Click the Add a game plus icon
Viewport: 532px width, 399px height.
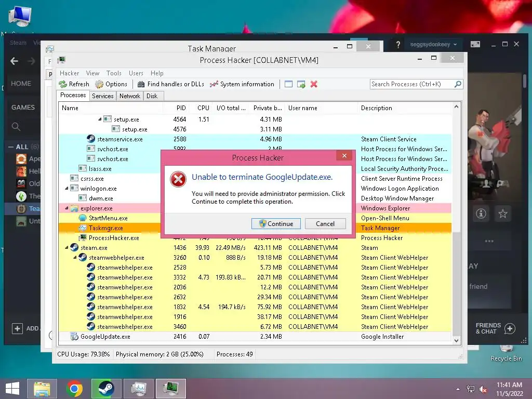pos(17,328)
